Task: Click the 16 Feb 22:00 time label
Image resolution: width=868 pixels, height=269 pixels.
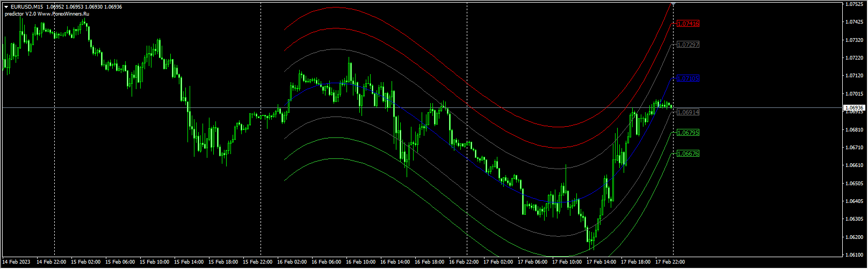Action: pyautogui.click(x=464, y=263)
